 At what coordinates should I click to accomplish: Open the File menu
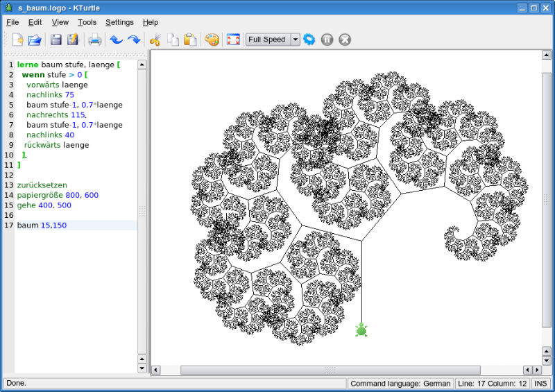pos(12,22)
